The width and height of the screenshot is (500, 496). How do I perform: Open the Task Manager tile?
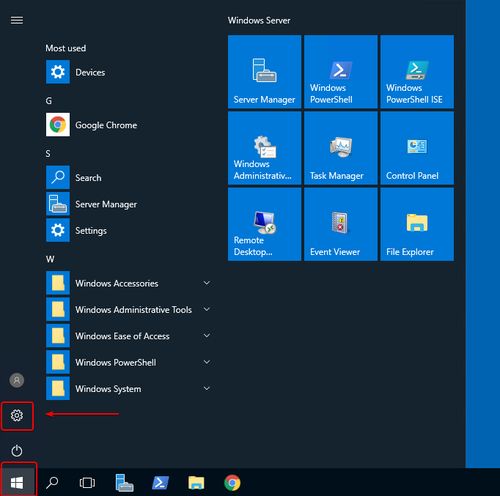pos(341,148)
